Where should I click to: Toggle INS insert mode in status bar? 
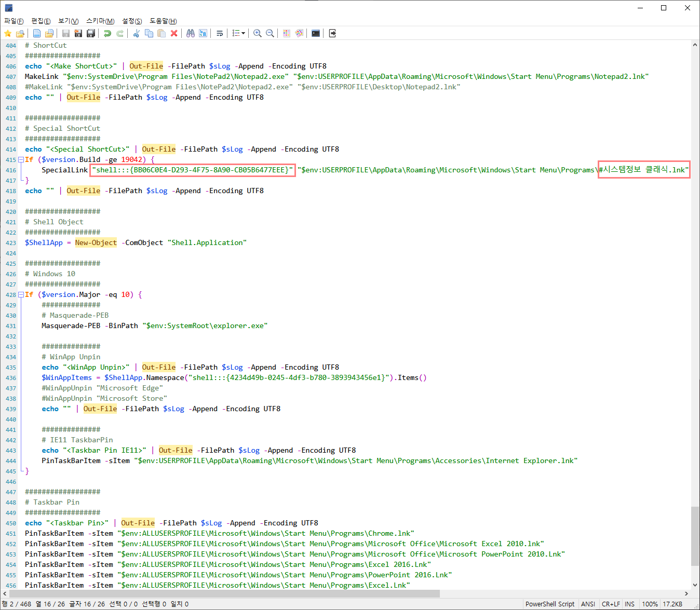(630, 604)
